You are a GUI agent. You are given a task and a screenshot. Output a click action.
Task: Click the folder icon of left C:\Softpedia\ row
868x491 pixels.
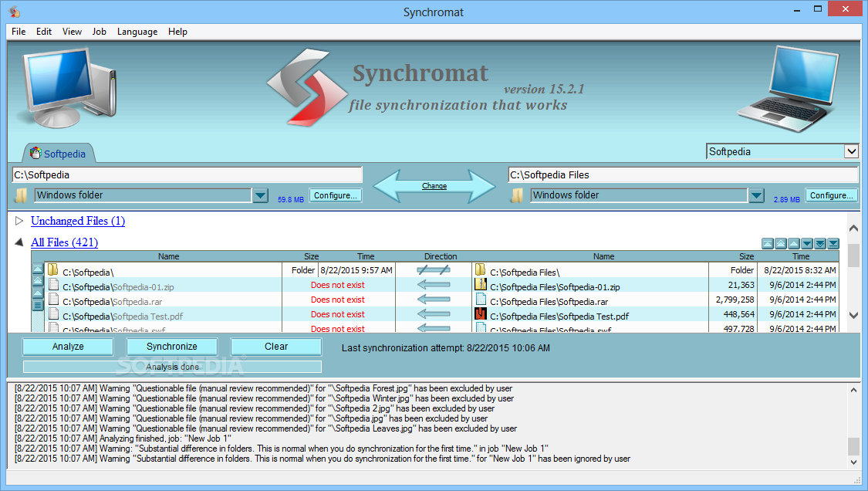[53, 270]
